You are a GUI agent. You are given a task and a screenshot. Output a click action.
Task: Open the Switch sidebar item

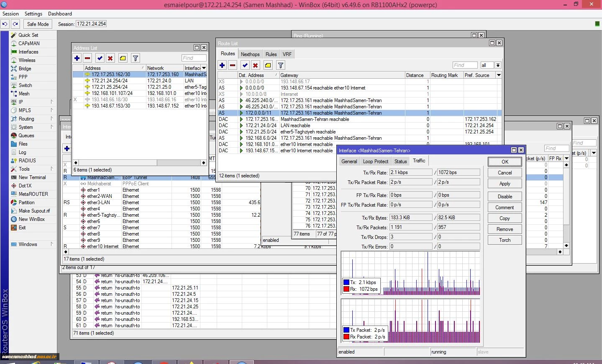(26, 85)
